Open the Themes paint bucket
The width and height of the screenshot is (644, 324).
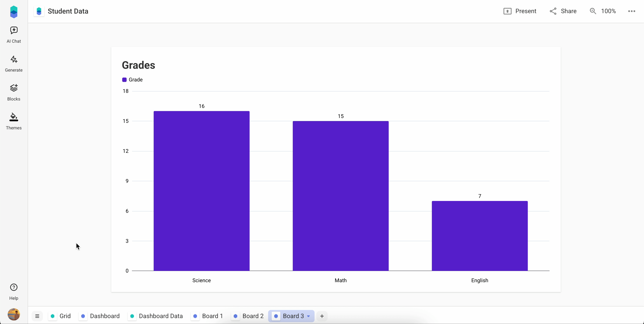[x=14, y=117]
